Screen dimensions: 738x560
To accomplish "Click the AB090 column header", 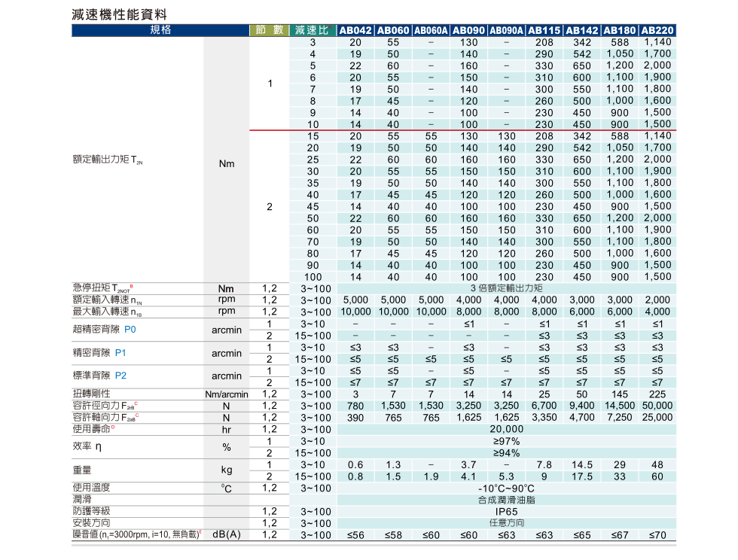I will (x=468, y=31).
